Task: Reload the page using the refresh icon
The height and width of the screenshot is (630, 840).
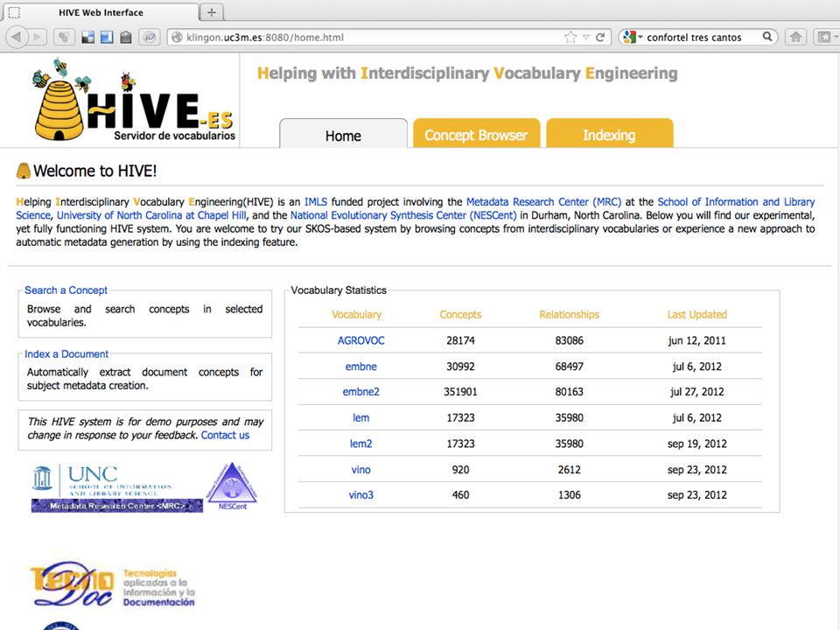Action: pyautogui.click(x=600, y=37)
